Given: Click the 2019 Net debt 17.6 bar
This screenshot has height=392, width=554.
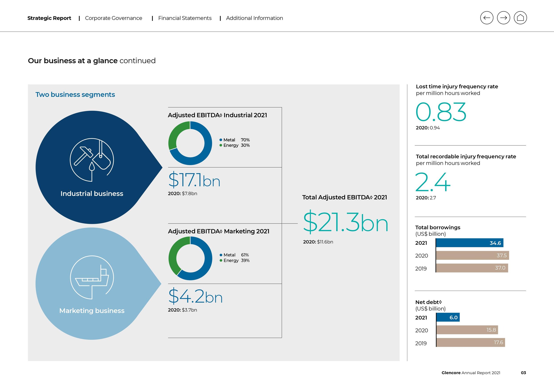Looking at the screenshot, I should click(x=470, y=343).
